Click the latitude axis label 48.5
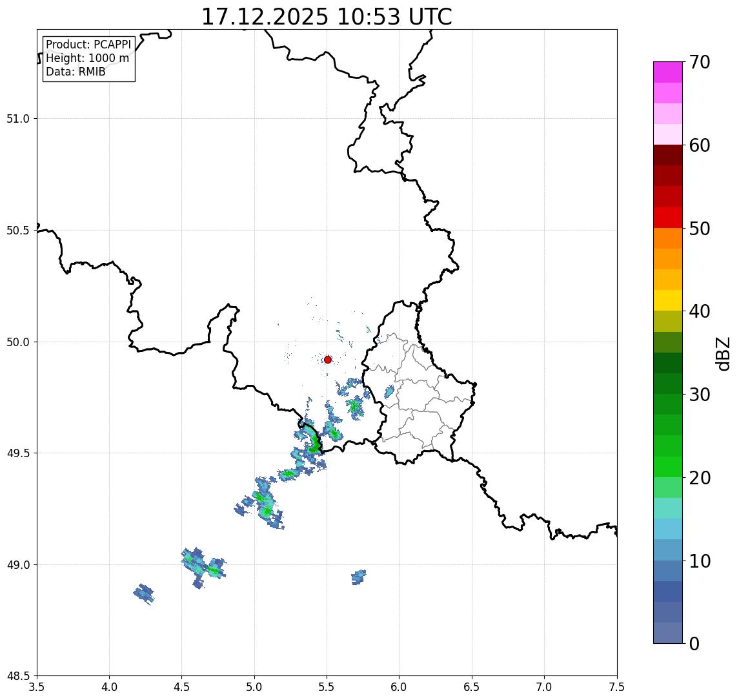Viewport: 739px width, 700px height. [x=17, y=676]
